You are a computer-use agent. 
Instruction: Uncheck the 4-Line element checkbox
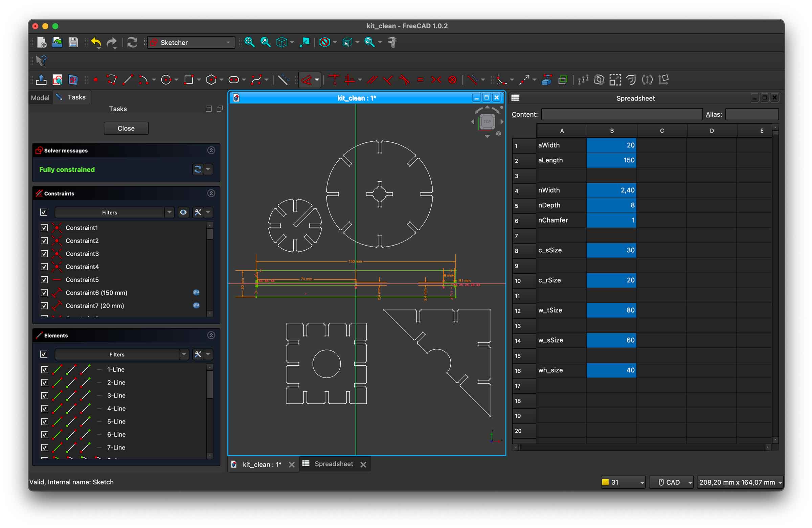coord(45,409)
